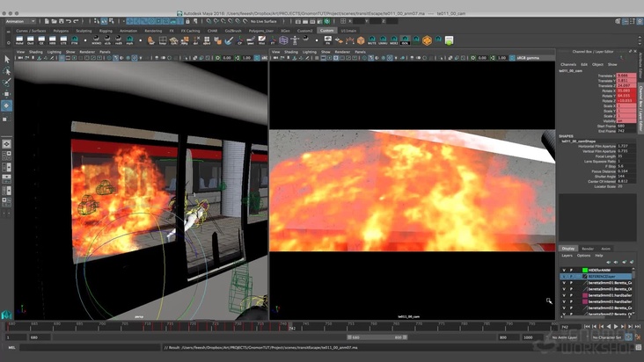Toggle visibility V of HIDEforANIM layer

click(x=564, y=270)
